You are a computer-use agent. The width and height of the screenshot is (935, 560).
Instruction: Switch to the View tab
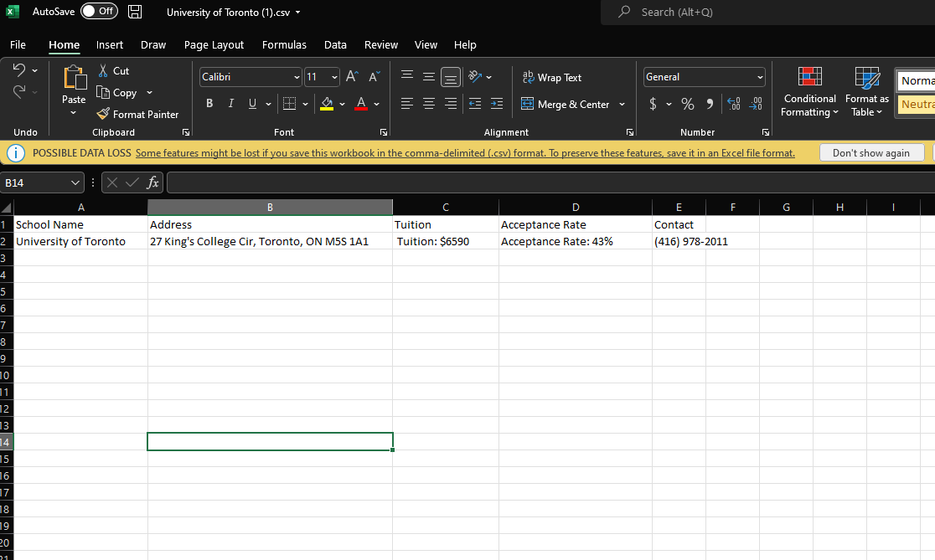click(x=426, y=44)
